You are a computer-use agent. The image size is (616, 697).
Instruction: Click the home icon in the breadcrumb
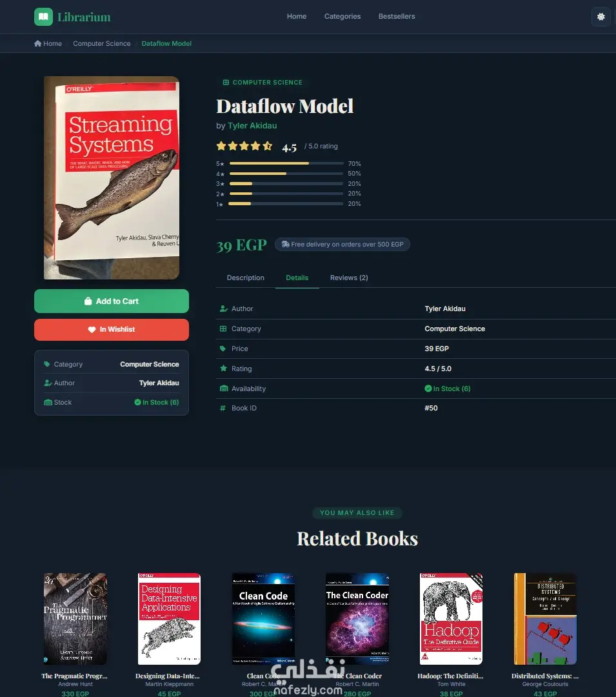pos(38,44)
